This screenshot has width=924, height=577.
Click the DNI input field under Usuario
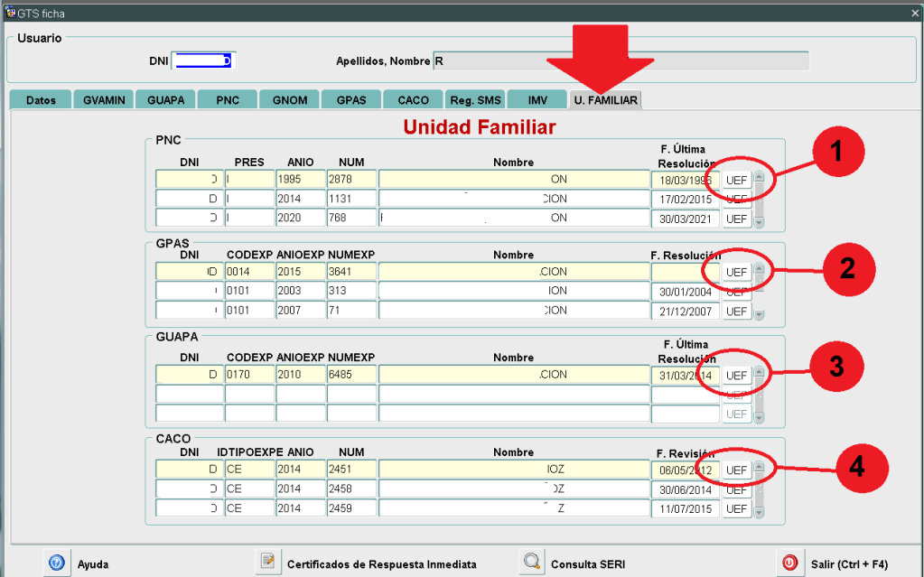203,61
